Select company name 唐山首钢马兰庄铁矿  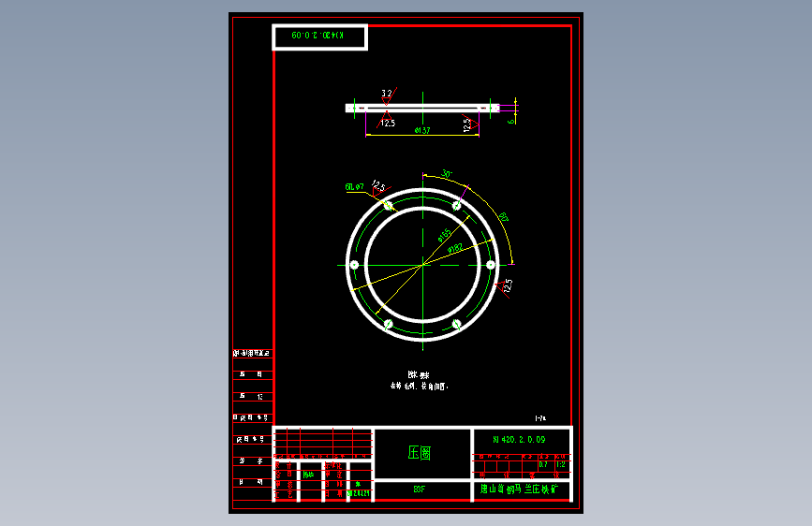click(519, 489)
